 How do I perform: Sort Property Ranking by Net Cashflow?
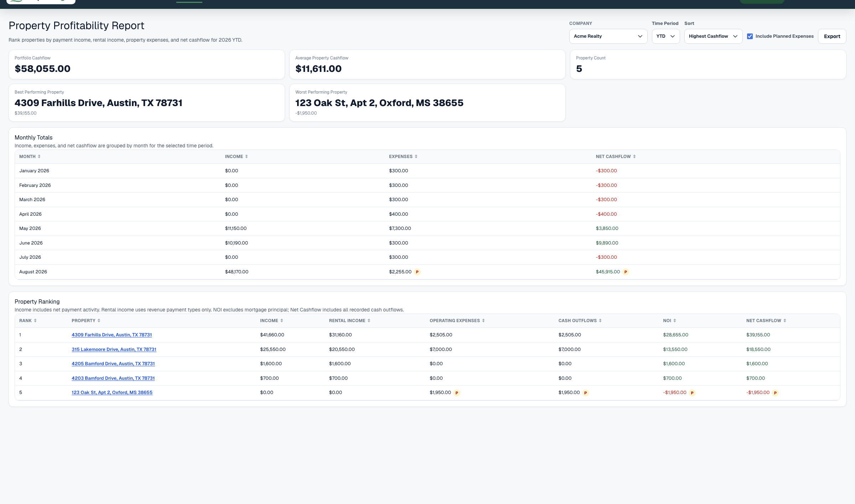click(x=766, y=321)
